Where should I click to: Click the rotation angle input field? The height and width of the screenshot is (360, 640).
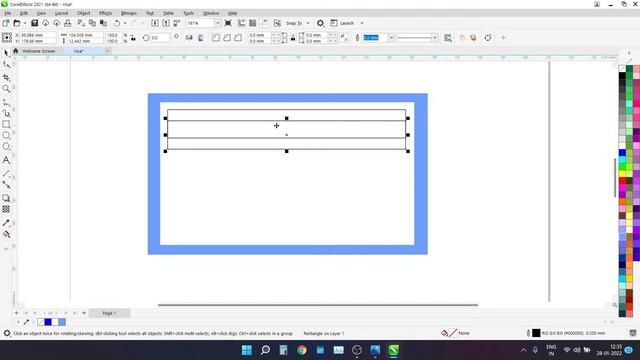click(x=160, y=38)
